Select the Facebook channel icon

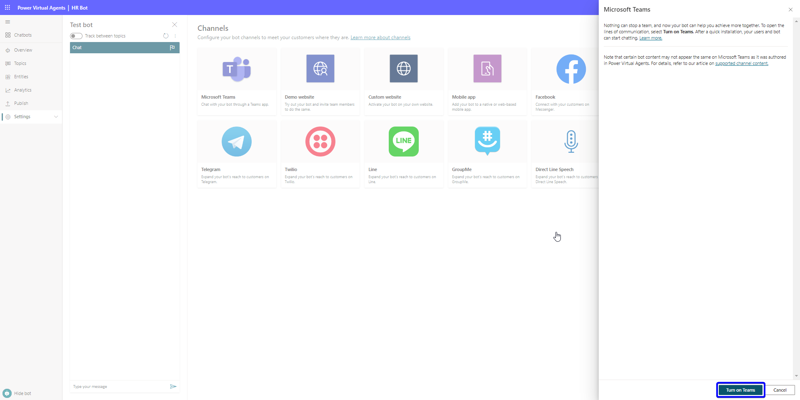(571, 69)
